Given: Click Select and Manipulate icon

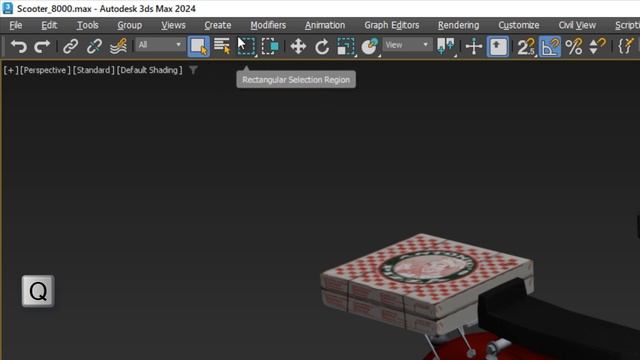Looking at the screenshot, I should pyautogui.click(x=474, y=46).
